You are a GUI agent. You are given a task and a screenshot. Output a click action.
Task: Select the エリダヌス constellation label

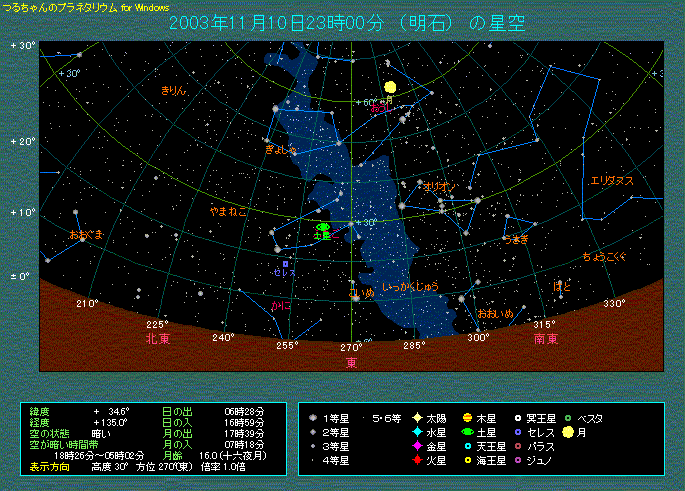click(x=611, y=181)
